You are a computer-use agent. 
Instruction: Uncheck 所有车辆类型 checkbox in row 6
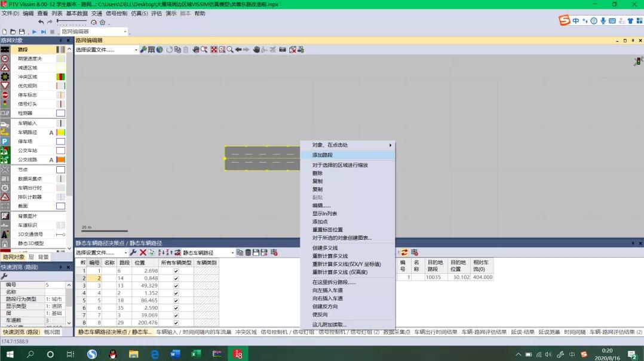[x=176, y=308]
